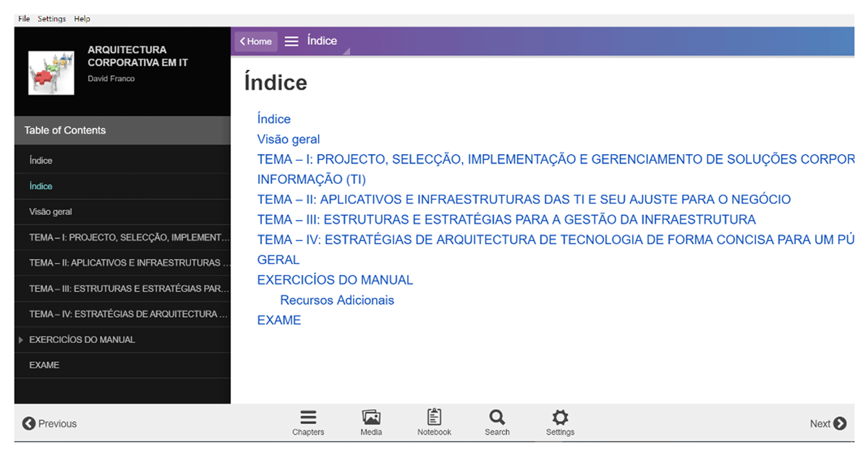Select TEMA – II sidebar entry
The width and height of the screenshot is (868, 458).
click(122, 263)
